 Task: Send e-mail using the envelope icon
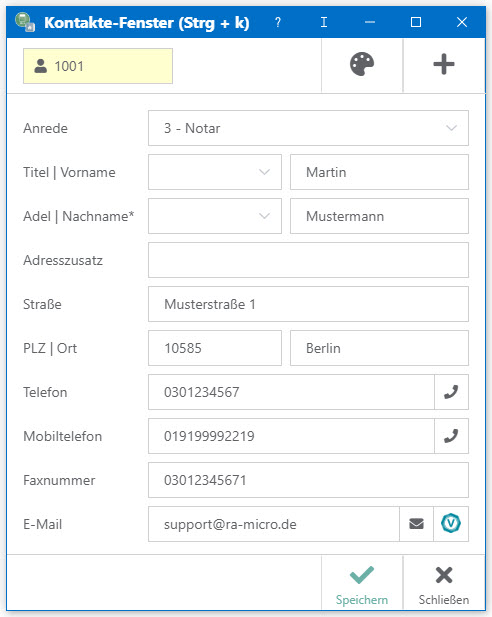pos(416,524)
